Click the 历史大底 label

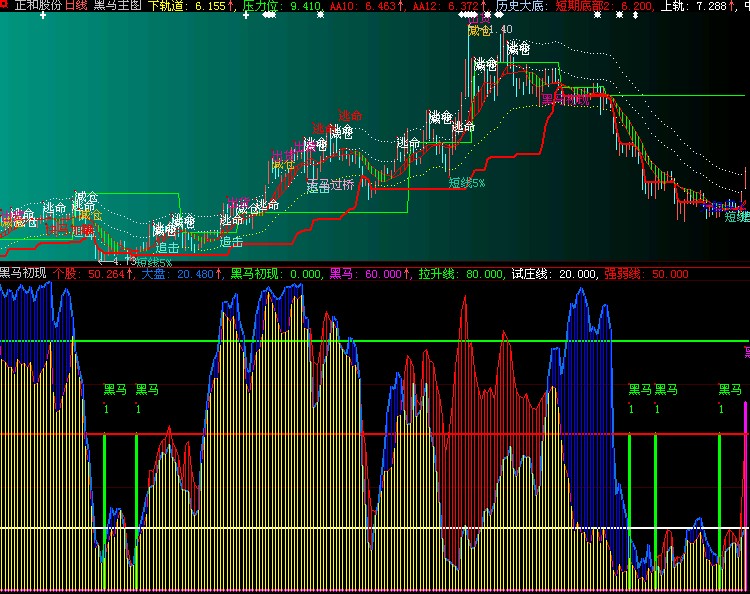point(519,6)
